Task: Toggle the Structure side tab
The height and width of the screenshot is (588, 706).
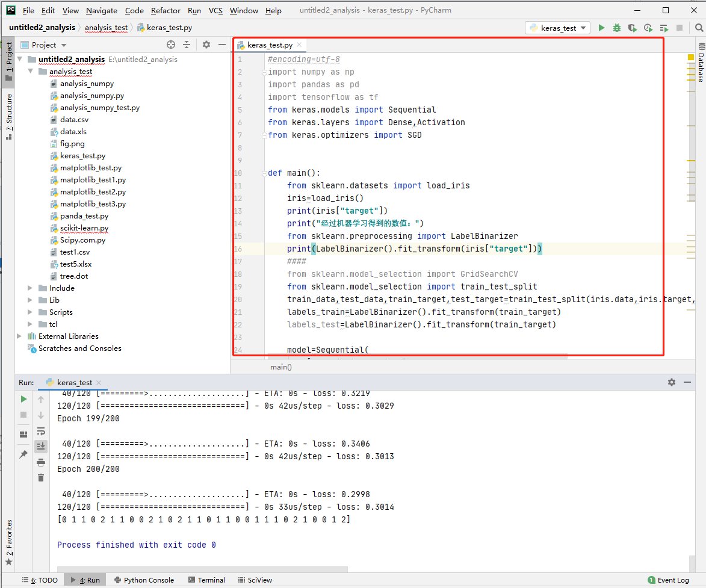Action: tap(8, 117)
